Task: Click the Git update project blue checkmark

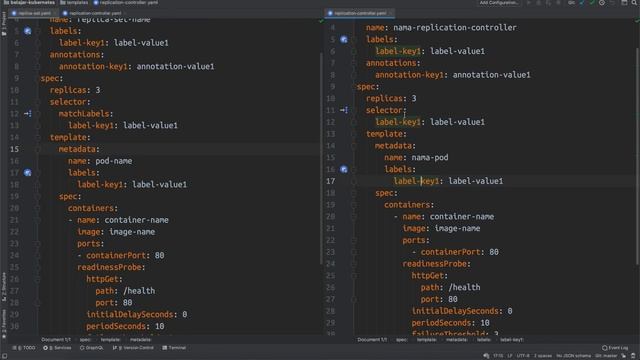Action: [x=582, y=2]
